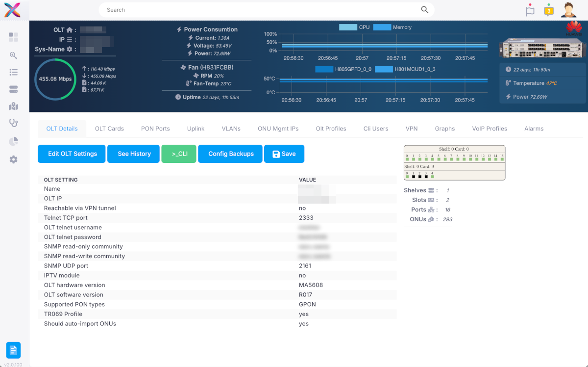Switch to the PON Ports tab
This screenshot has width=588, height=367.
coord(155,128)
